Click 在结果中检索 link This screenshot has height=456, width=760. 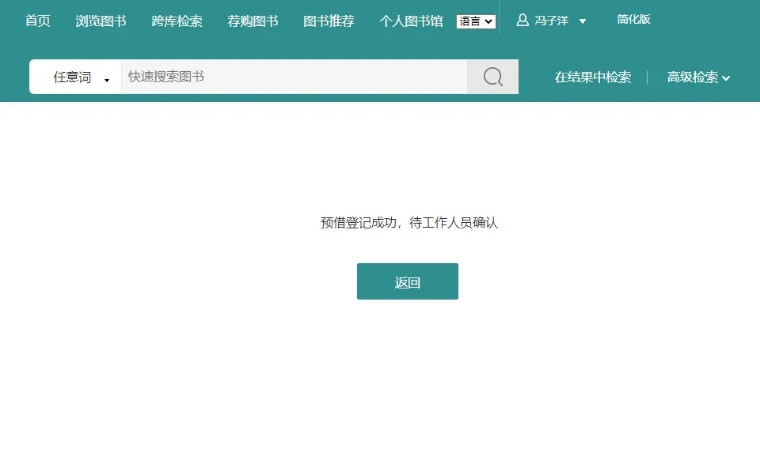point(593,77)
